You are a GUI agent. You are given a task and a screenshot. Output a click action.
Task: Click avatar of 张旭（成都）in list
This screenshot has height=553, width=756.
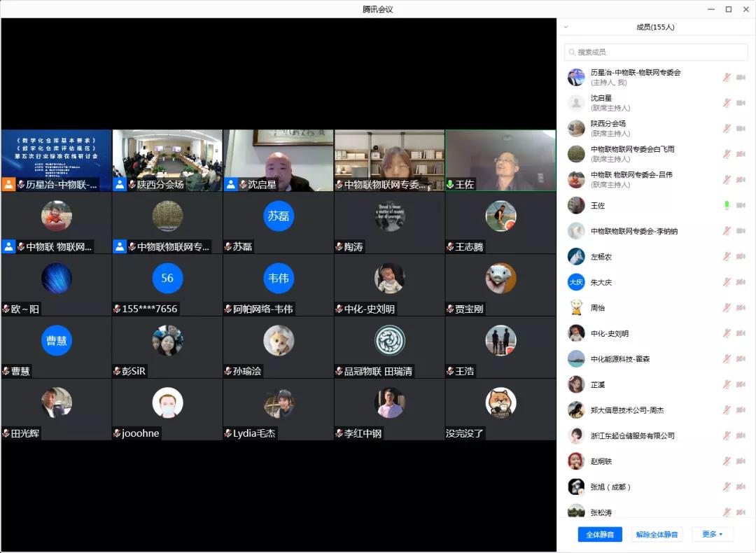click(576, 487)
